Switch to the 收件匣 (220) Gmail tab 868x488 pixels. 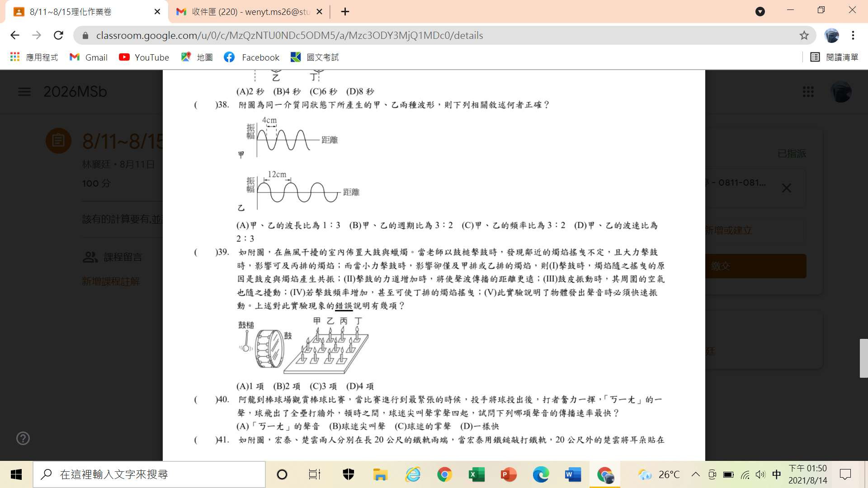(x=250, y=12)
